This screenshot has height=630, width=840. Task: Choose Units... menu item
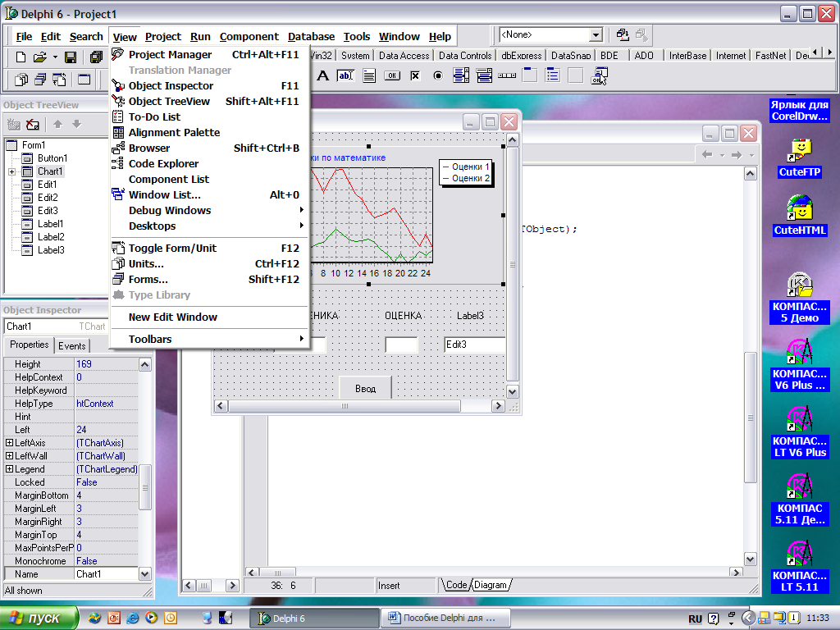[x=209, y=263]
